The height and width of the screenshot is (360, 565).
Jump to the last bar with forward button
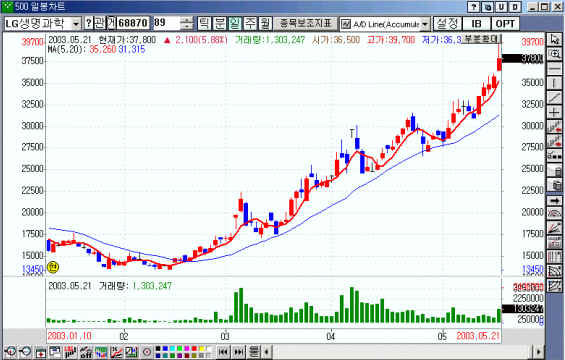pos(239,352)
